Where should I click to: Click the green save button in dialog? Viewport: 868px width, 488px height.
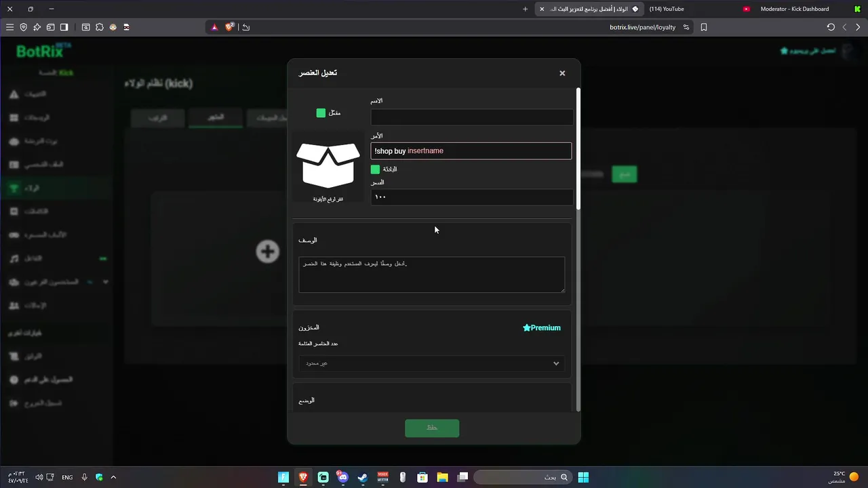[432, 428]
